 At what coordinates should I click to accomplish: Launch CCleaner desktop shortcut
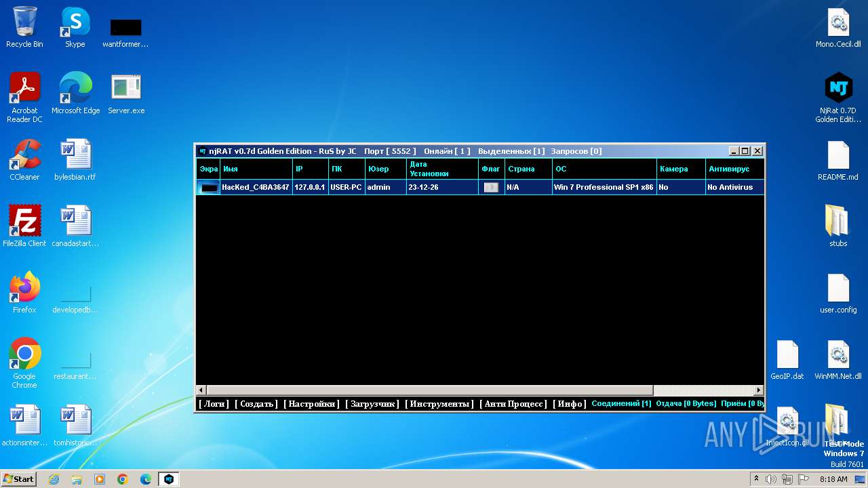click(24, 160)
